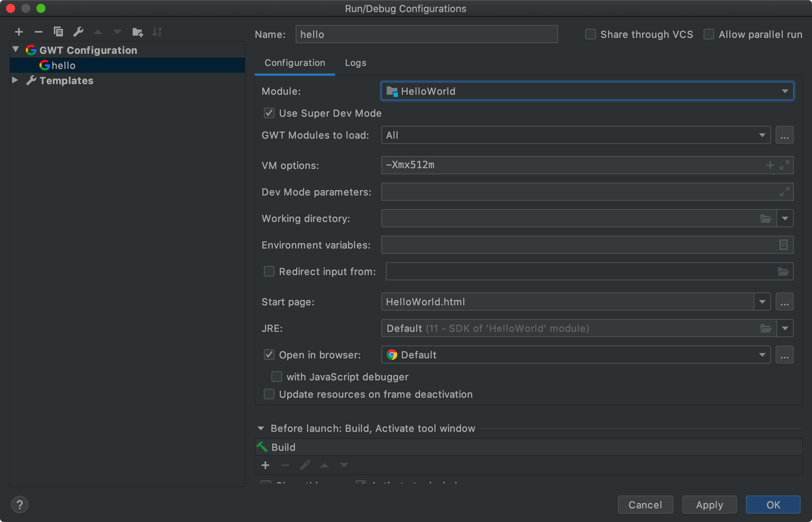812x522 pixels.
Task: Create new folder for configurations
Action: point(137,32)
